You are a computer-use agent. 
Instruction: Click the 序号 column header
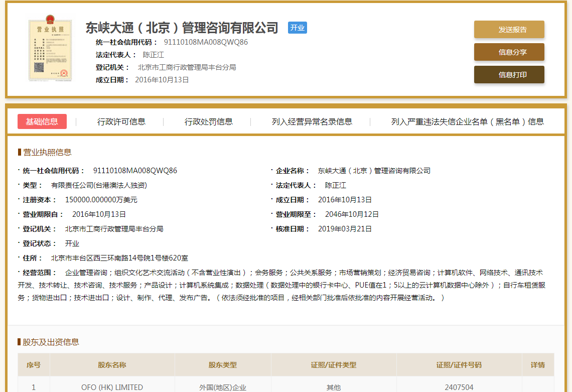click(34, 365)
